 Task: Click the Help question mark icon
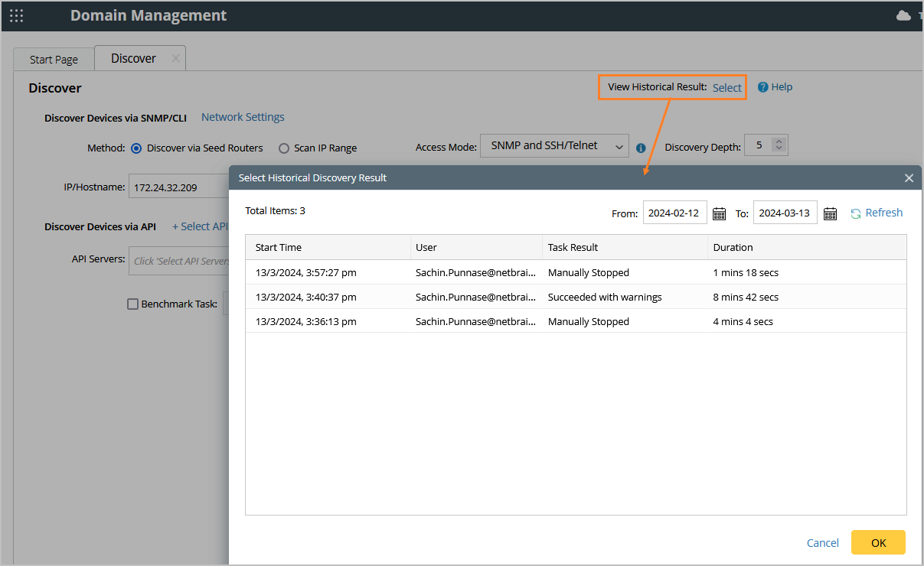point(762,87)
